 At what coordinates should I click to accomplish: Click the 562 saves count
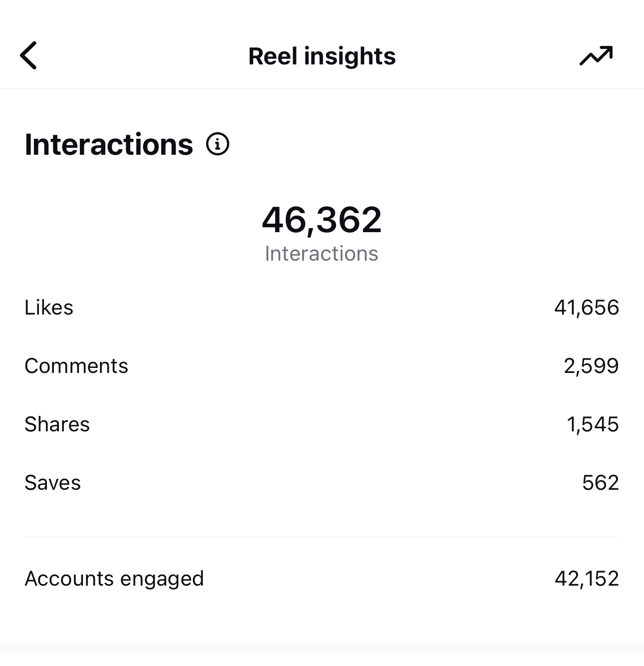click(600, 483)
